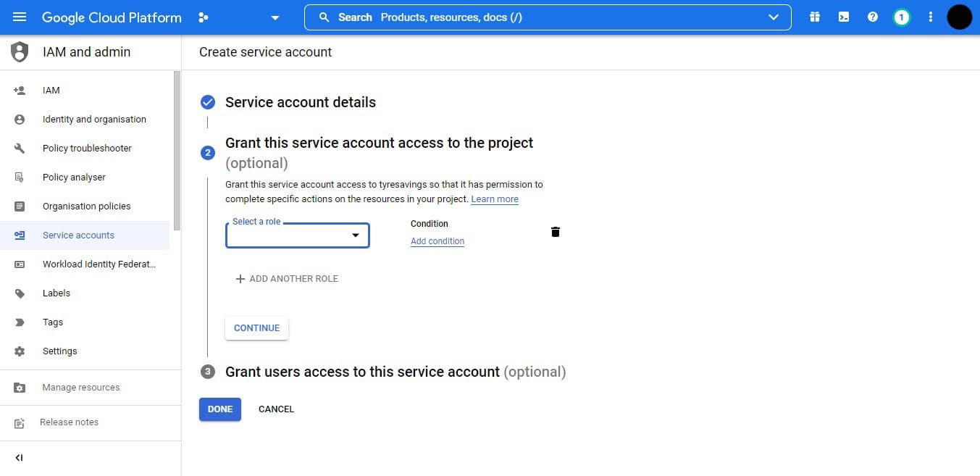Open Organisation policies page
The image size is (980, 476).
(x=85, y=206)
